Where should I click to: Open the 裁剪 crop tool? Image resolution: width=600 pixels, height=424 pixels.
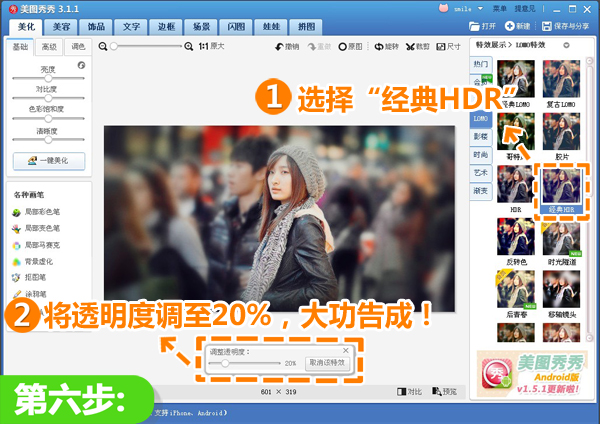pos(417,47)
